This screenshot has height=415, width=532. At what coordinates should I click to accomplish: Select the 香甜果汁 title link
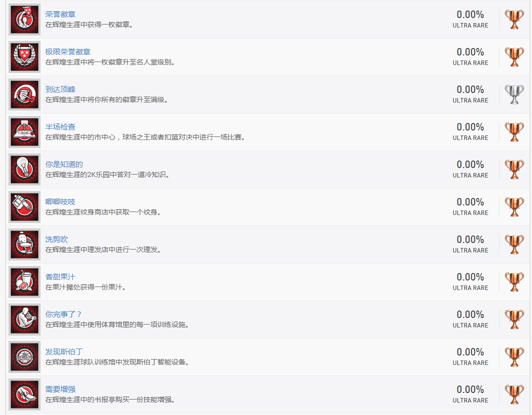pyautogui.click(x=61, y=277)
